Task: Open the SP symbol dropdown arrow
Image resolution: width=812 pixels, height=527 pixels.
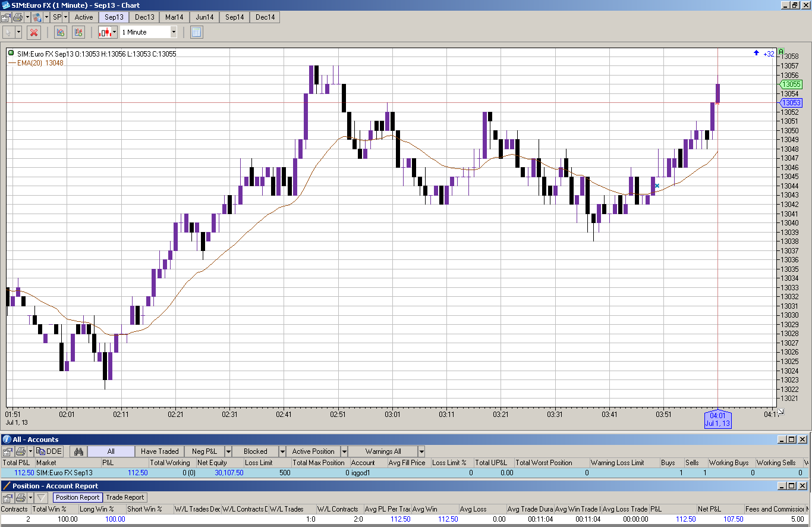Action: 66,17
